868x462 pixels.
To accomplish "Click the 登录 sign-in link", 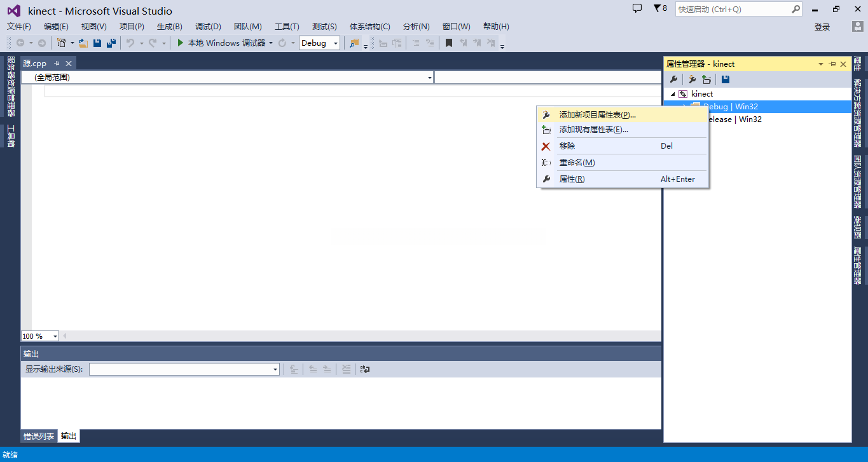I will 822,27.
